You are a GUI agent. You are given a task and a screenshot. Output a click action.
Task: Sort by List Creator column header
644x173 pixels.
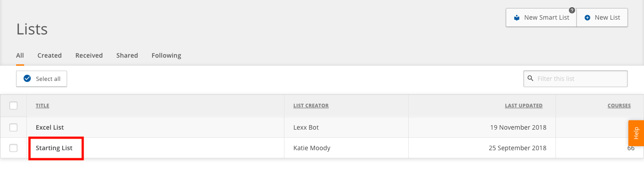coord(311,106)
